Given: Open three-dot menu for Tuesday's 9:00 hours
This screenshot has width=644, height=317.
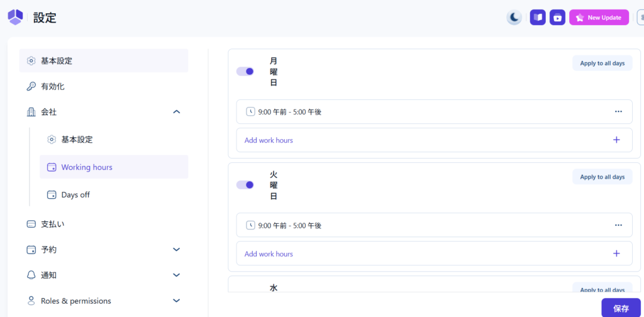Looking at the screenshot, I should (618, 225).
